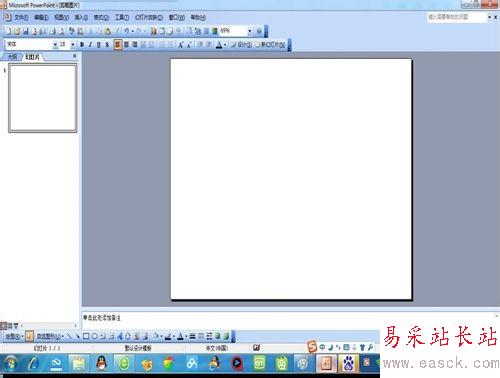Open QQ penguin icon in taskbar
The height and width of the screenshot is (378, 500).
(x=102, y=363)
